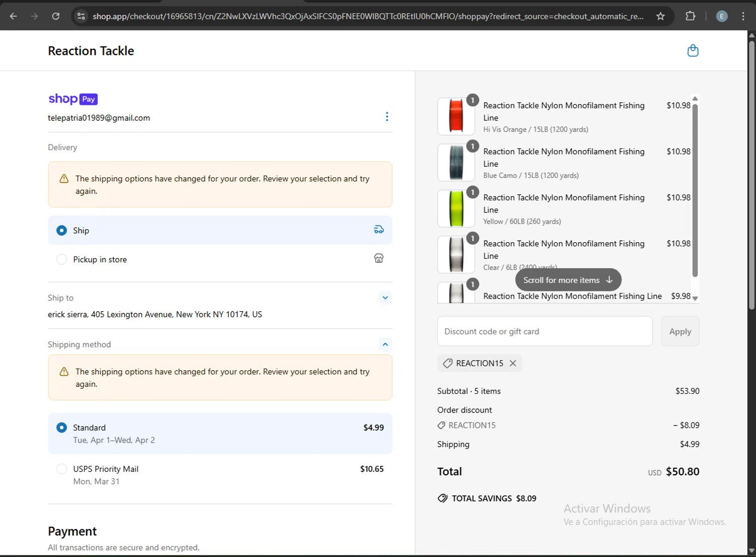Screen dimensions: 756x557
Task: Click the Blue Camo / 15LB variant text
Action: (531, 175)
